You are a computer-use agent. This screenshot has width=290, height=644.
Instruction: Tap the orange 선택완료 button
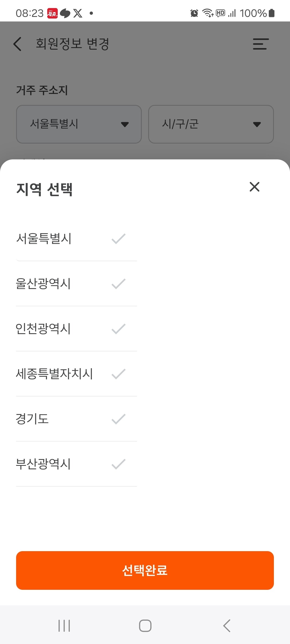coord(145,570)
